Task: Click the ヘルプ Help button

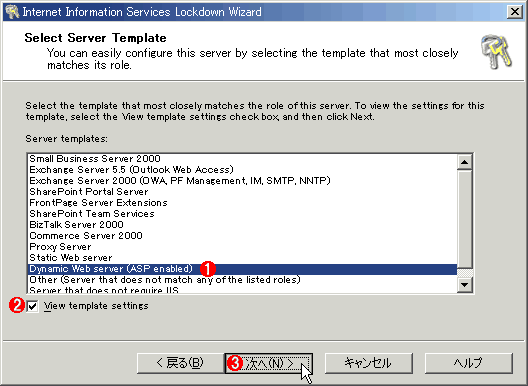Action: [468, 363]
